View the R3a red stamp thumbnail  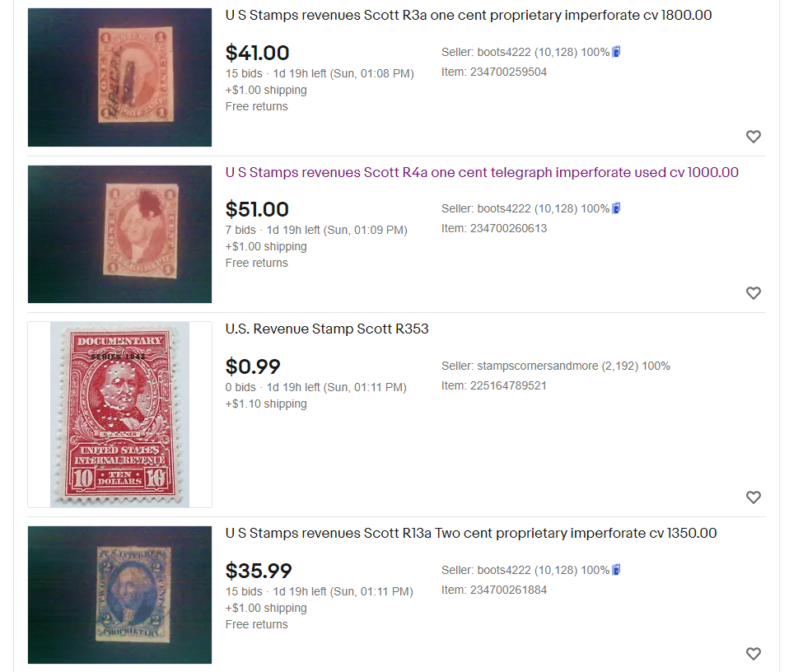coord(119,77)
